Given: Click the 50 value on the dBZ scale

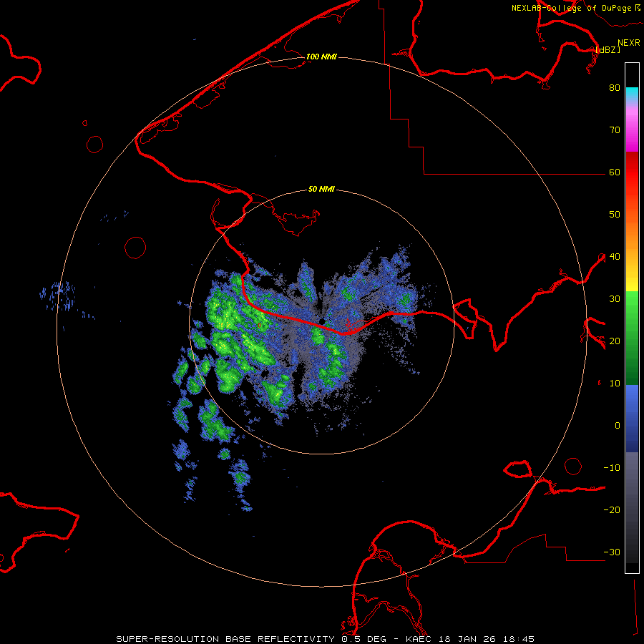Looking at the screenshot, I should [x=615, y=215].
